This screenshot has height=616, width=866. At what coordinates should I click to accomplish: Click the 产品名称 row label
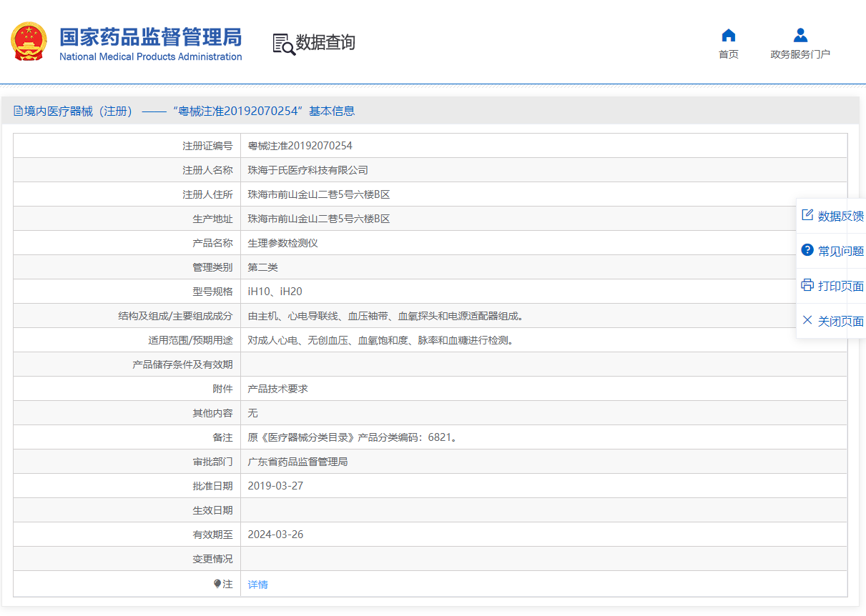[x=213, y=243]
